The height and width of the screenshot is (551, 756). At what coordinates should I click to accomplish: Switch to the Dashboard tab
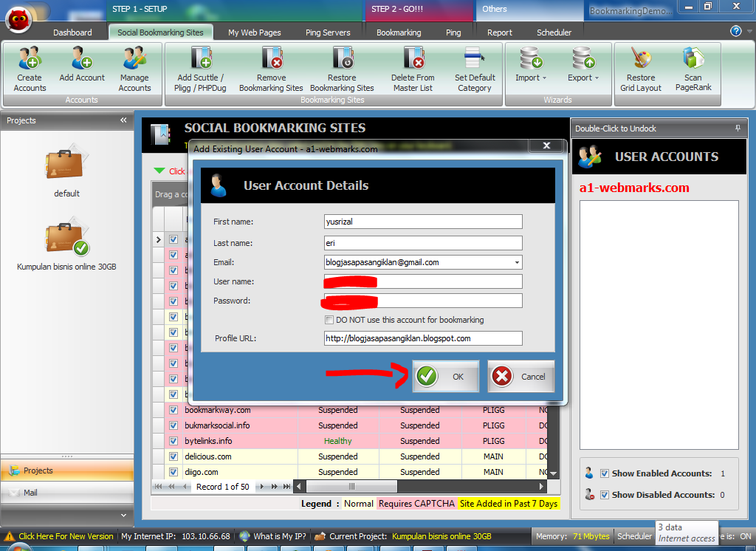click(72, 32)
